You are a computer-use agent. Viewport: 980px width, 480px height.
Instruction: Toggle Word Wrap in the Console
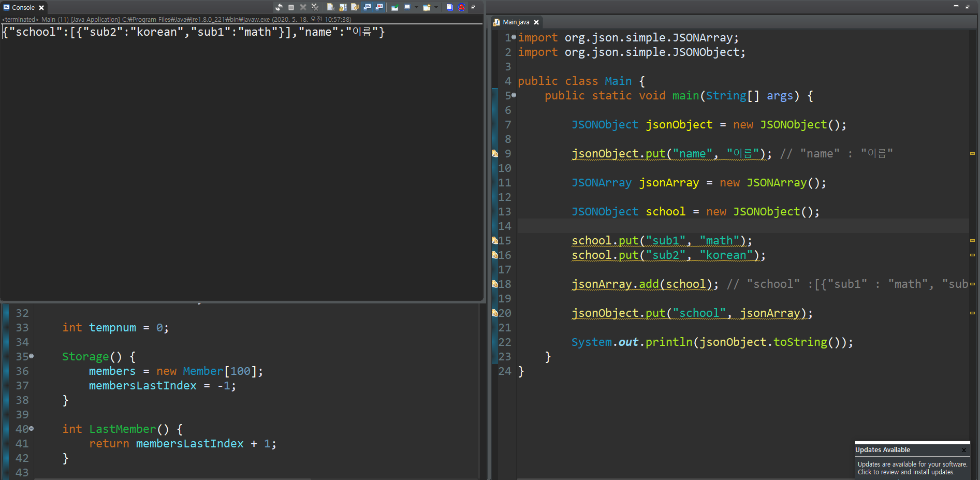pos(355,7)
